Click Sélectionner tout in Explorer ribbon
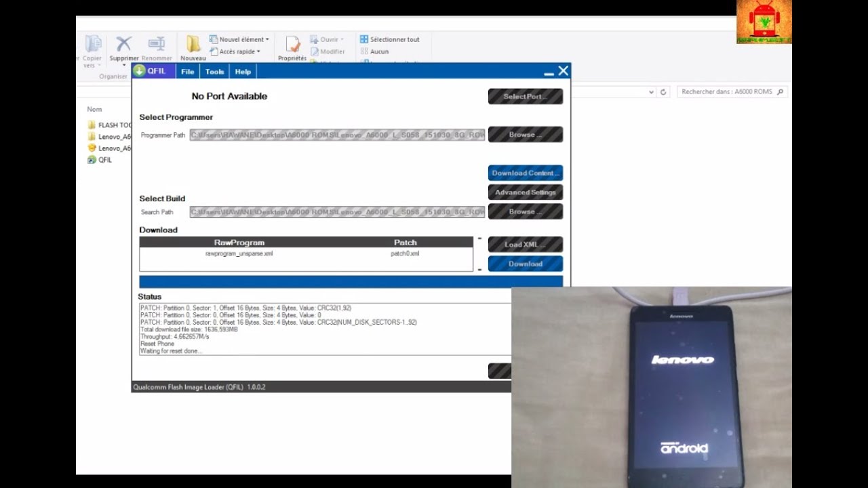Screen dimensions: 868x488 pos(390,39)
